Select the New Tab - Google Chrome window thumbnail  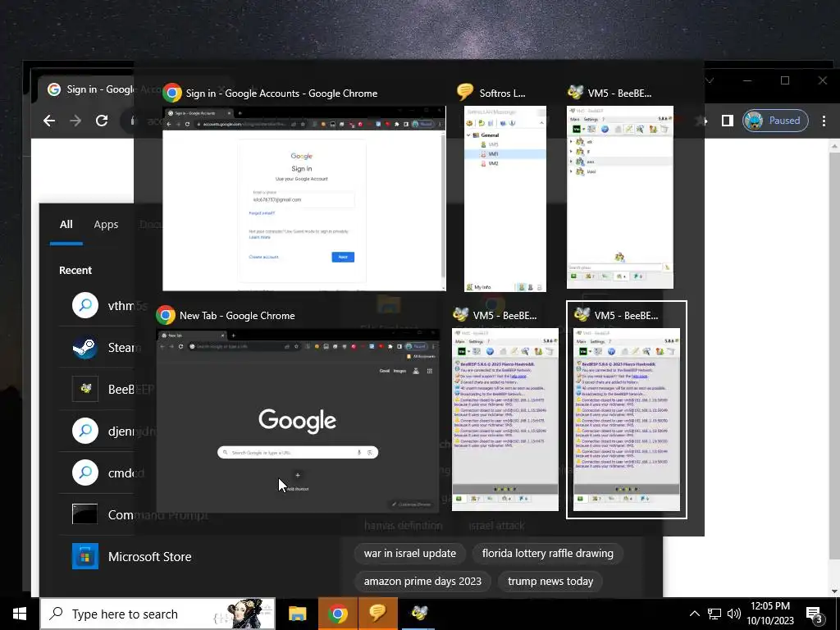[297, 421]
